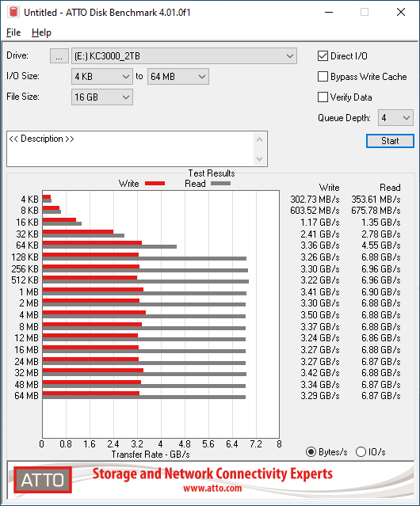Click the ATTO logo in banner

(x=43, y=480)
